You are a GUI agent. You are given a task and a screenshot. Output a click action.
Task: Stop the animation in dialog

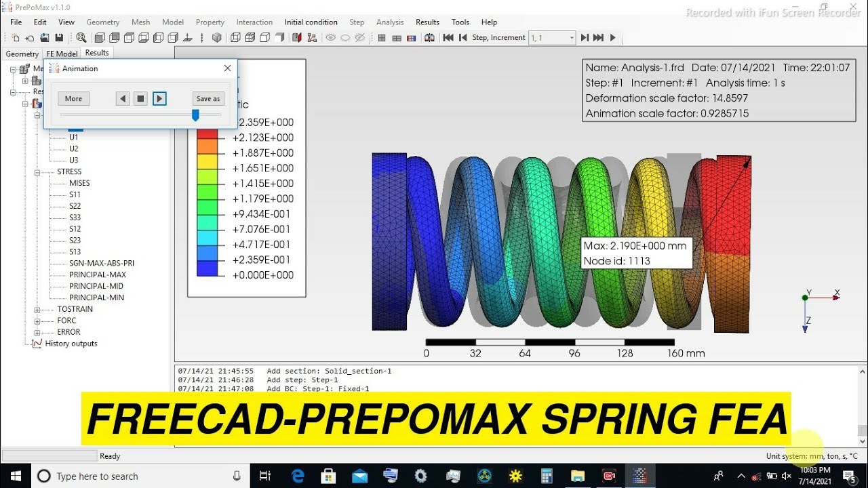141,99
